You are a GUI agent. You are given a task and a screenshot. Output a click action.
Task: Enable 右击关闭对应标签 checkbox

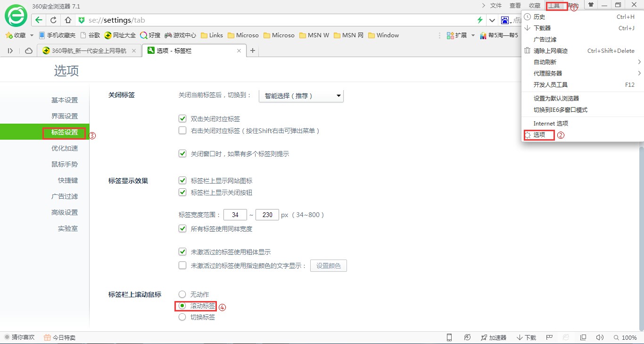[x=182, y=130]
